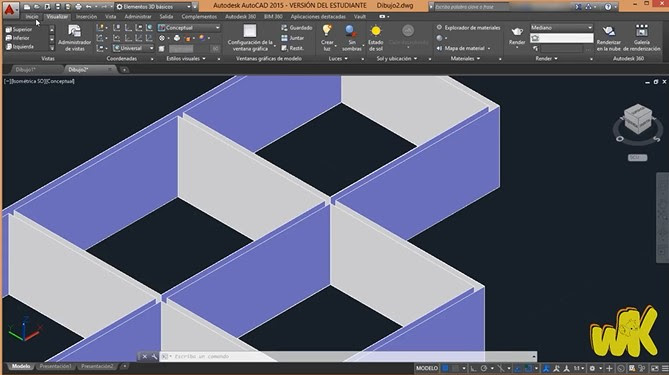This screenshot has width=669, height=375.
Task: Toggle the grid display in status bar
Action: [445, 368]
